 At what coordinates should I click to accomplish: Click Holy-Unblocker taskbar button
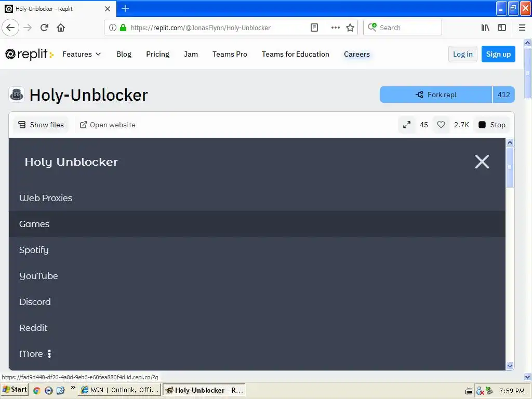204,390
